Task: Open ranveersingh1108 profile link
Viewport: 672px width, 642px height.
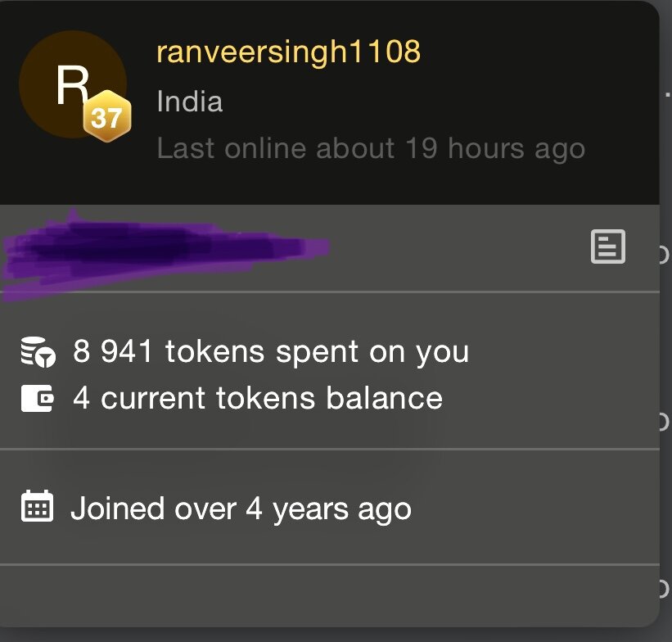Action: (288, 52)
